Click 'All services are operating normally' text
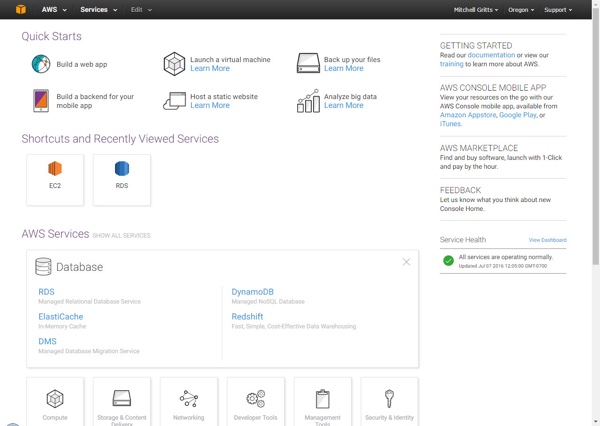Viewport: 600px width, 426px height. tap(506, 257)
